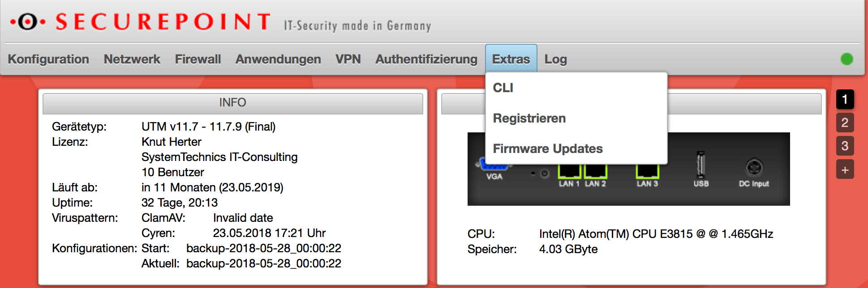The width and height of the screenshot is (868, 288).
Task: Select dashboard page 3 tile
Action: pos(845,146)
